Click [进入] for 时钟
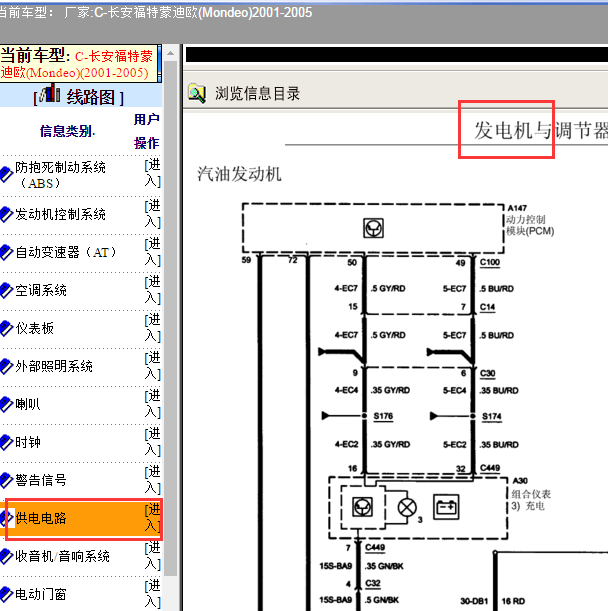608x611 pixels. [x=152, y=441]
